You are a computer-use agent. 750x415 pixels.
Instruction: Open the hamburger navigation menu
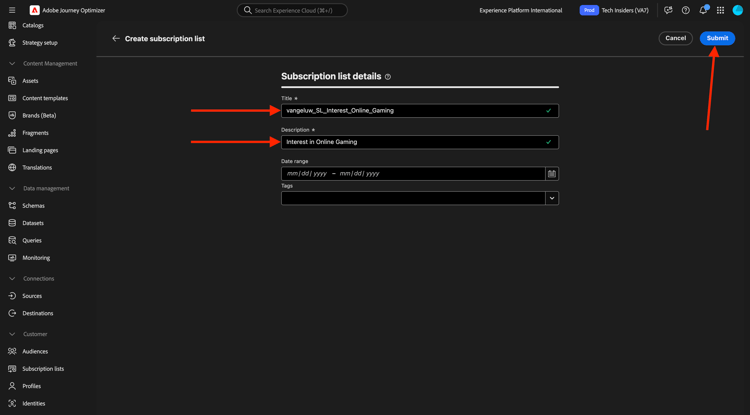pyautogui.click(x=12, y=10)
